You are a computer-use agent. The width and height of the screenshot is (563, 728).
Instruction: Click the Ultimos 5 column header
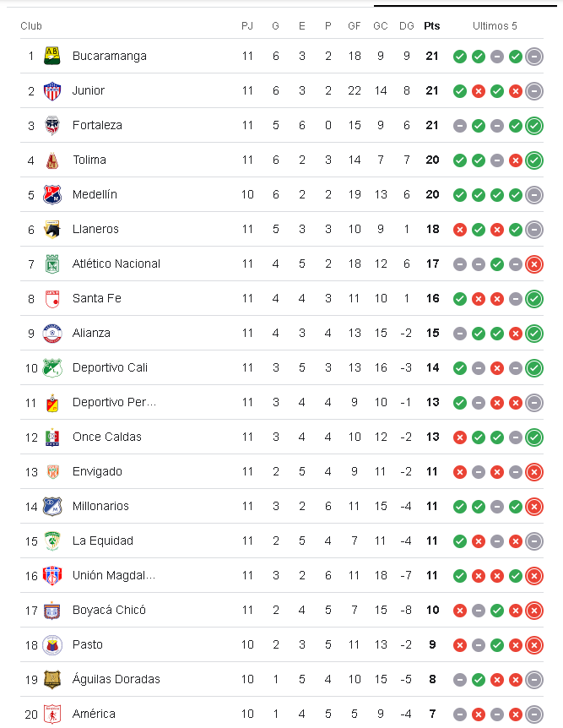495,26
